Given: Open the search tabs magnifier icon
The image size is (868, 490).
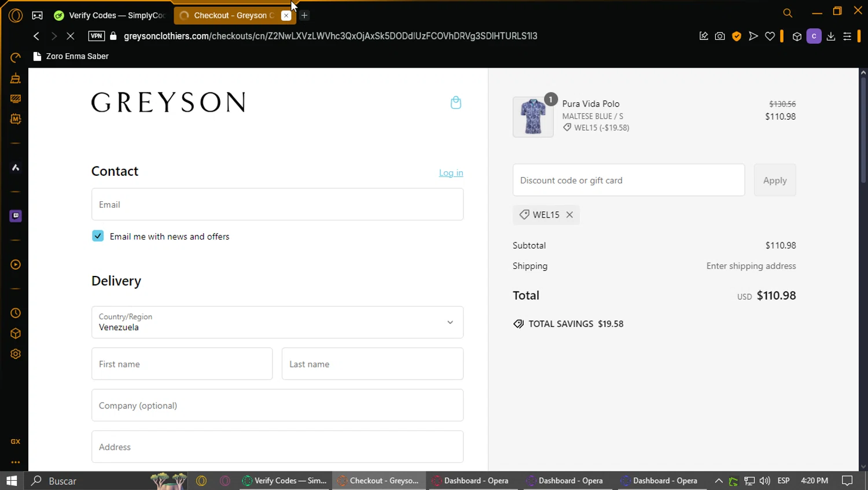Looking at the screenshot, I should coord(788,13).
